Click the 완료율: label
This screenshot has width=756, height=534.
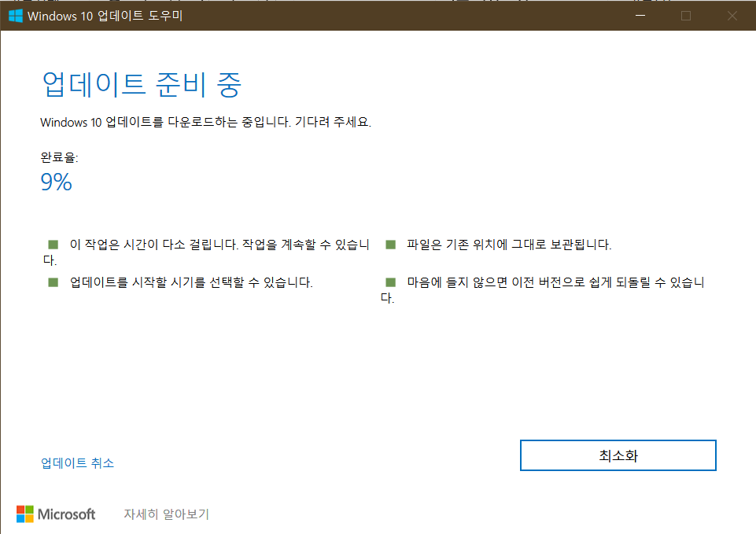pyautogui.click(x=59, y=157)
